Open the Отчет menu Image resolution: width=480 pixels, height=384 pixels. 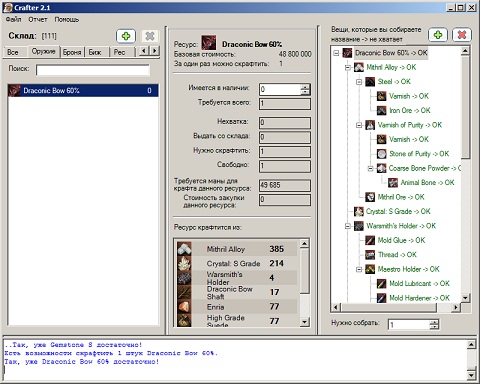[38, 19]
